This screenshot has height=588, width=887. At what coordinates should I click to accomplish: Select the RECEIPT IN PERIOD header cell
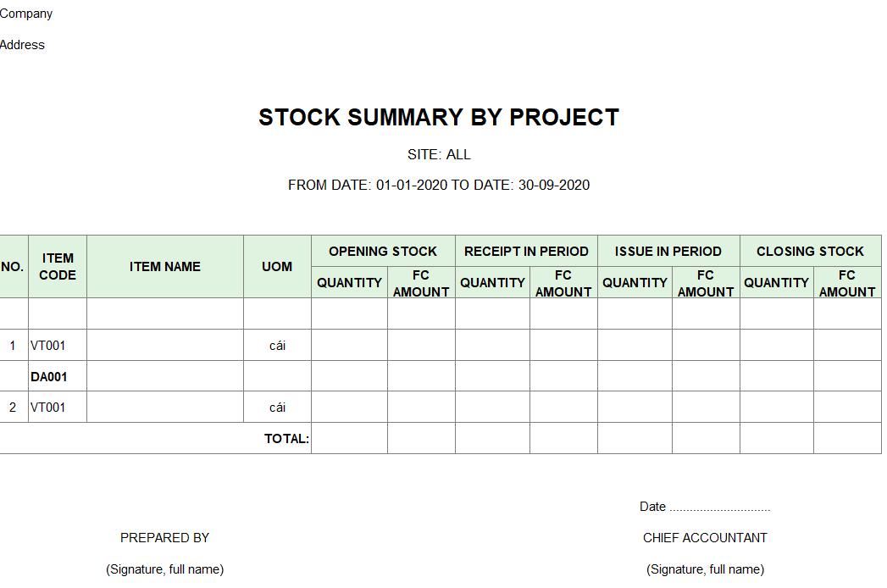(526, 252)
